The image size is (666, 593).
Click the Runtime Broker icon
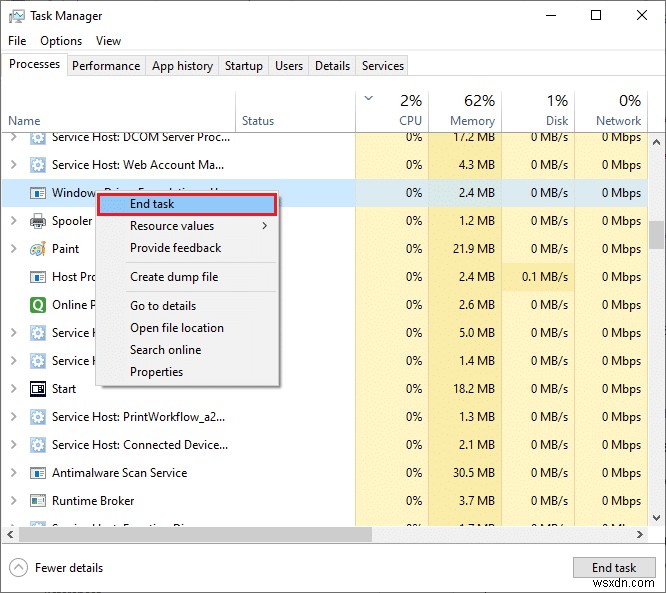[x=38, y=501]
